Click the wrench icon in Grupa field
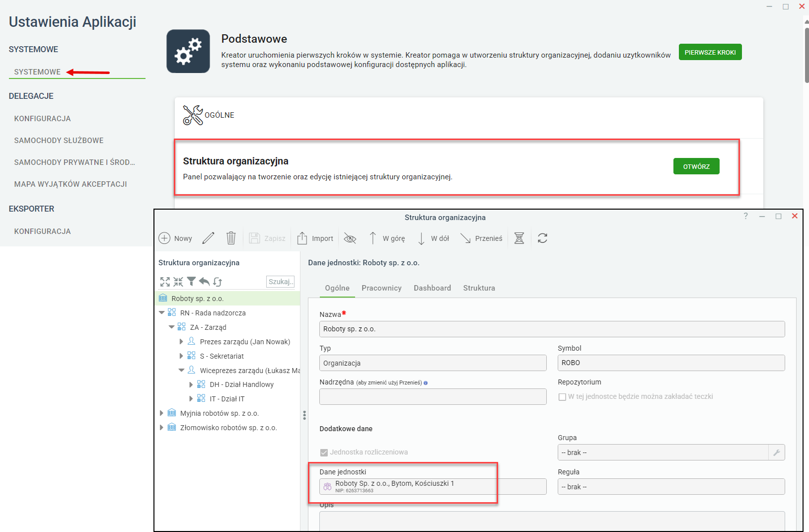Viewport: 809px width, 532px height. 777,453
